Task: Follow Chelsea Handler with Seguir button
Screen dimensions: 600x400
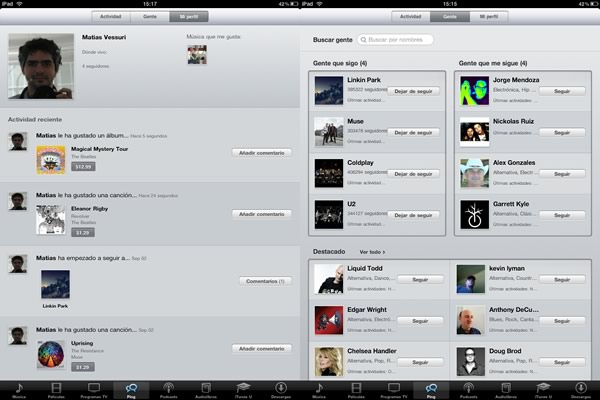Action: (x=420, y=362)
